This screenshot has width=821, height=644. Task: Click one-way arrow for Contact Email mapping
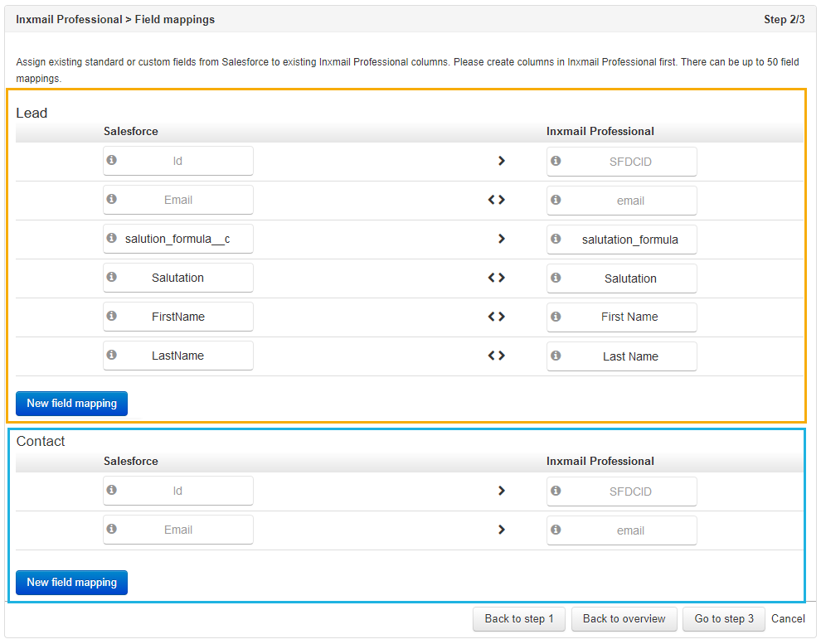pos(502,530)
